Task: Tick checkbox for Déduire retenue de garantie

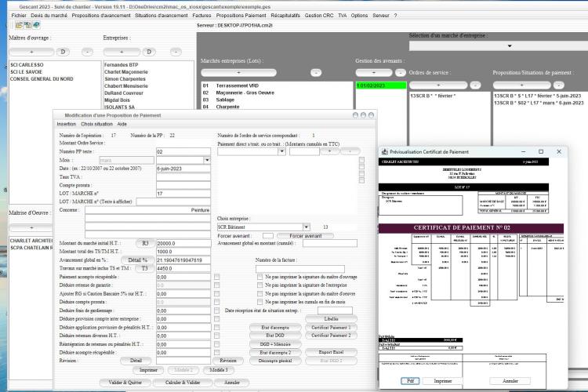Action: coord(216,285)
